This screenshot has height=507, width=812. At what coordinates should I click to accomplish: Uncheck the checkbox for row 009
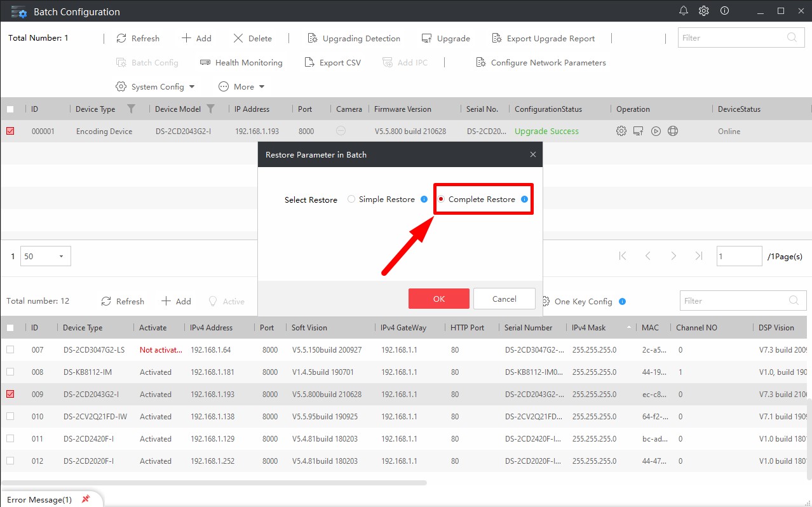tap(10, 394)
